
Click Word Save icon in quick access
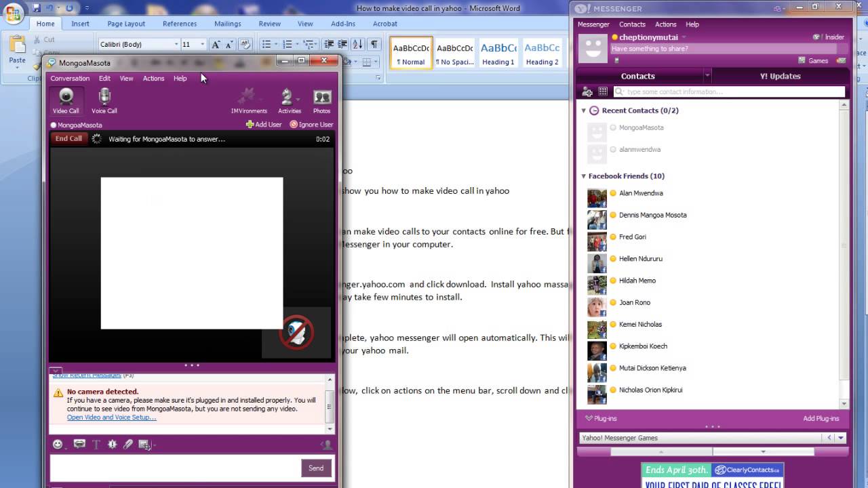pyautogui.click(x=37, y=8)
